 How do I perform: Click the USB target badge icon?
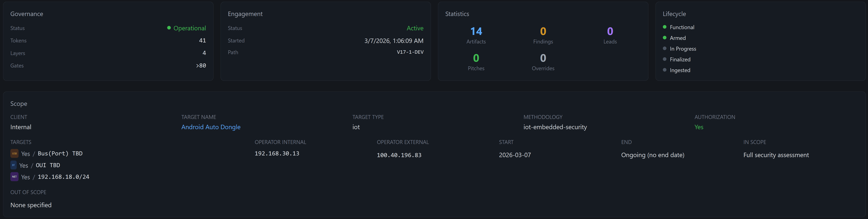pos(14,153)
